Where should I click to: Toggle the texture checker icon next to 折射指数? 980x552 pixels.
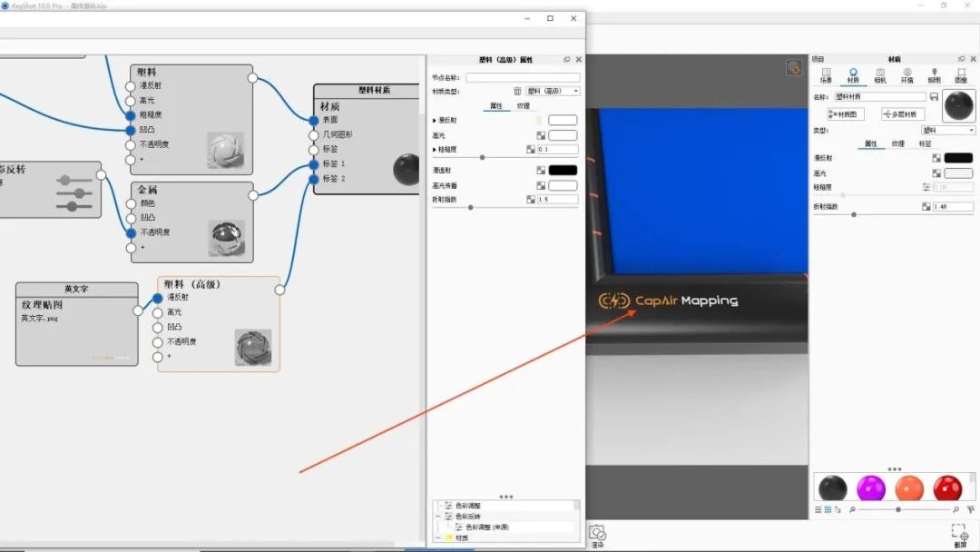pos(927,206)
